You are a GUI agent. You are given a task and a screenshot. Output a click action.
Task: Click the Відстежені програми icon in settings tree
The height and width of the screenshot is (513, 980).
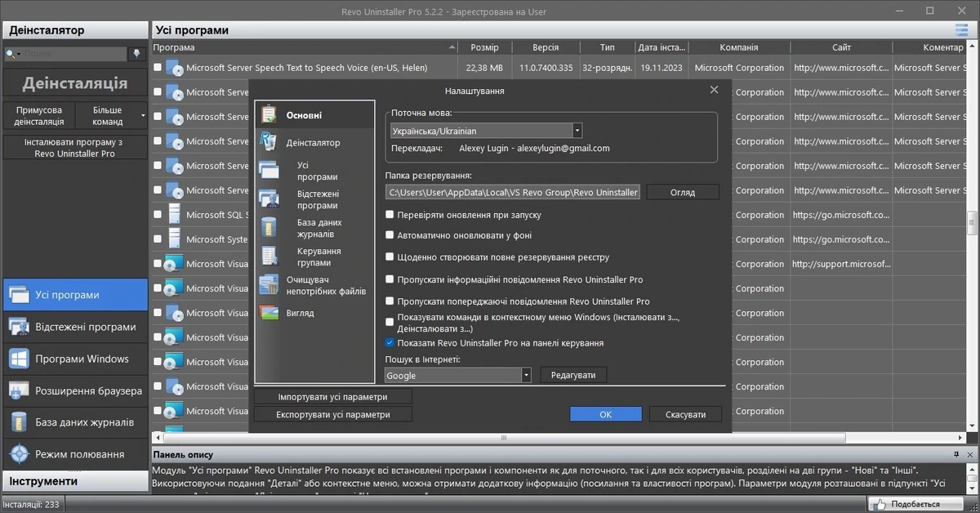[269, 199]
